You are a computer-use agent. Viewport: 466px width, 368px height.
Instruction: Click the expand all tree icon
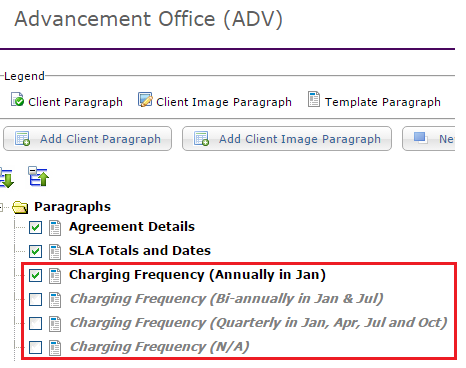click(x=7, y=178)
